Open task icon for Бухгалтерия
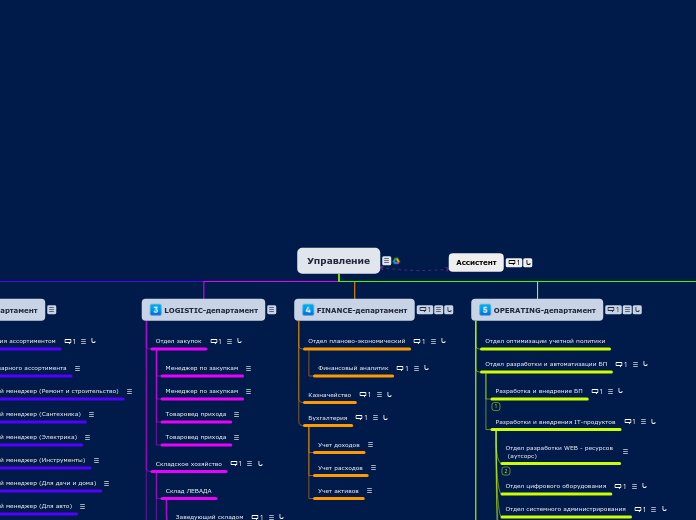The image size is (696, 520). (x=385, y=417)
